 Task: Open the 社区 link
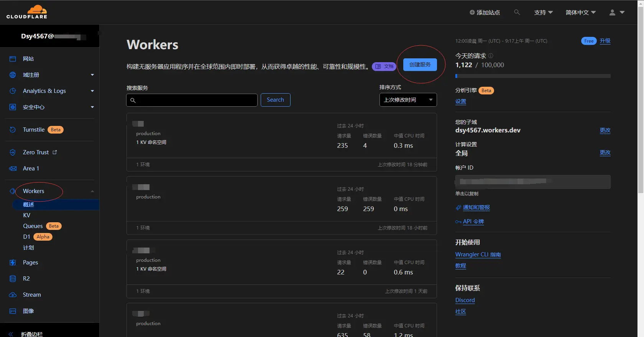[x=460, y=311]
